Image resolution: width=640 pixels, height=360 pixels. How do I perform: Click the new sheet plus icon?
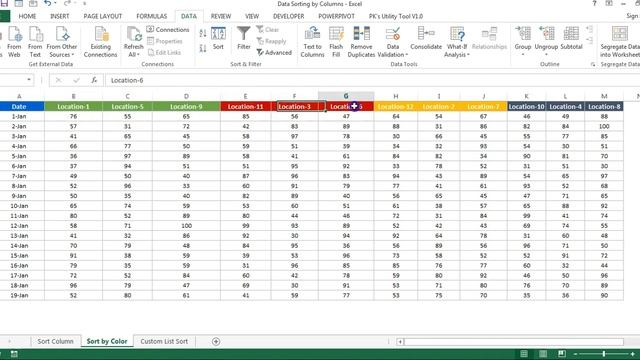tap(216, 341)
